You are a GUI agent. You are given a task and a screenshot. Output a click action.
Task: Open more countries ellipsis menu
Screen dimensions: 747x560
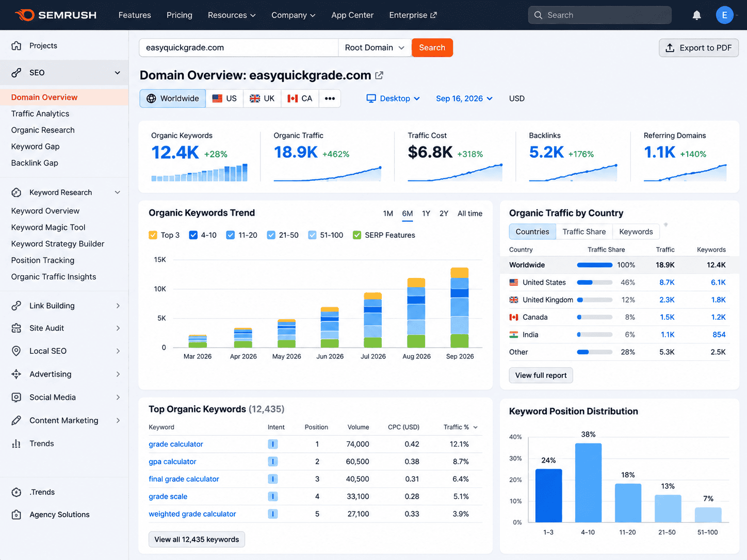tap(330, 98)
